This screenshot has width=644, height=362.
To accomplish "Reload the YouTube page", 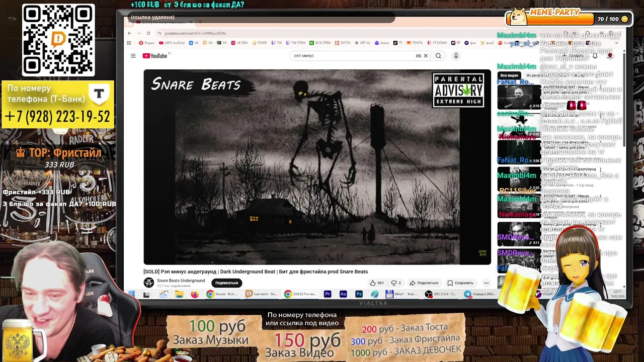I will [x=147, y=33].
